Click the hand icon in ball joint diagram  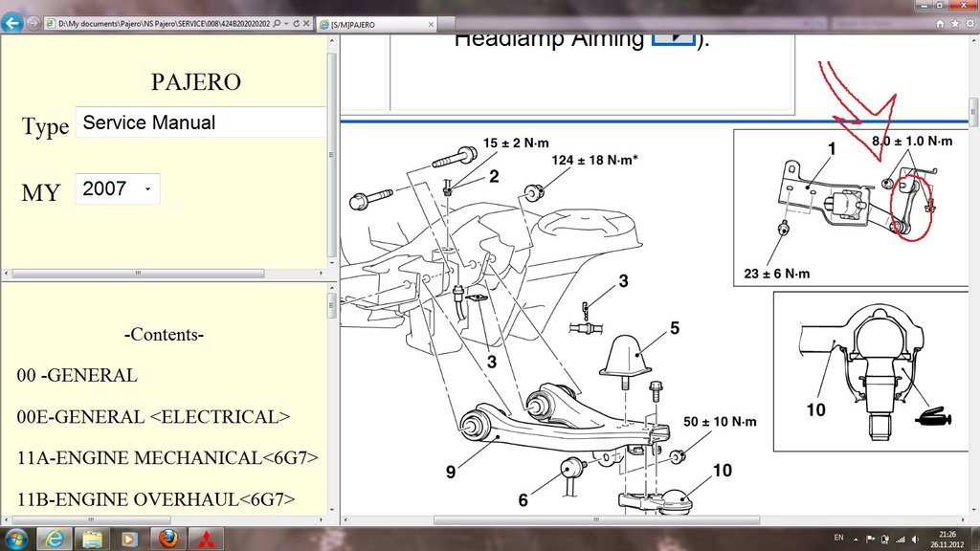point(933,417)
